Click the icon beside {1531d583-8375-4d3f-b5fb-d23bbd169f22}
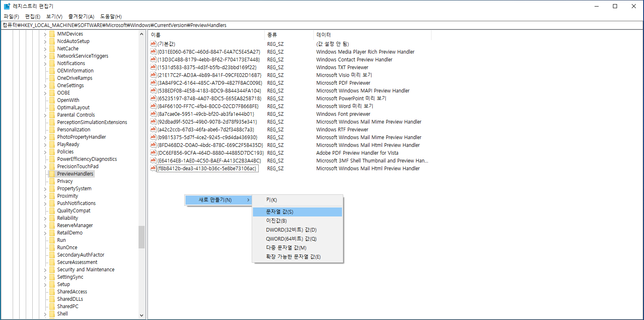The width and height of the screenshot is (644, 320). [x=153, y=67]
